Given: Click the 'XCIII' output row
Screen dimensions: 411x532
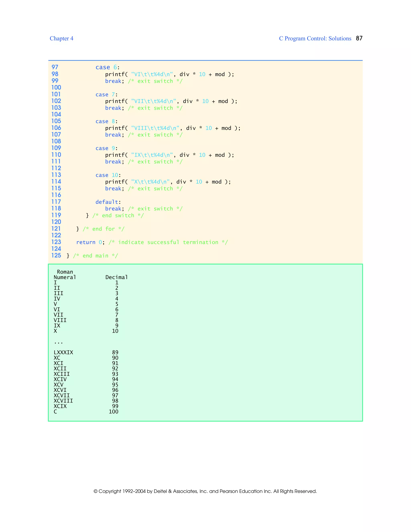Looking at the screenshot, I should (x=86, y=374).
